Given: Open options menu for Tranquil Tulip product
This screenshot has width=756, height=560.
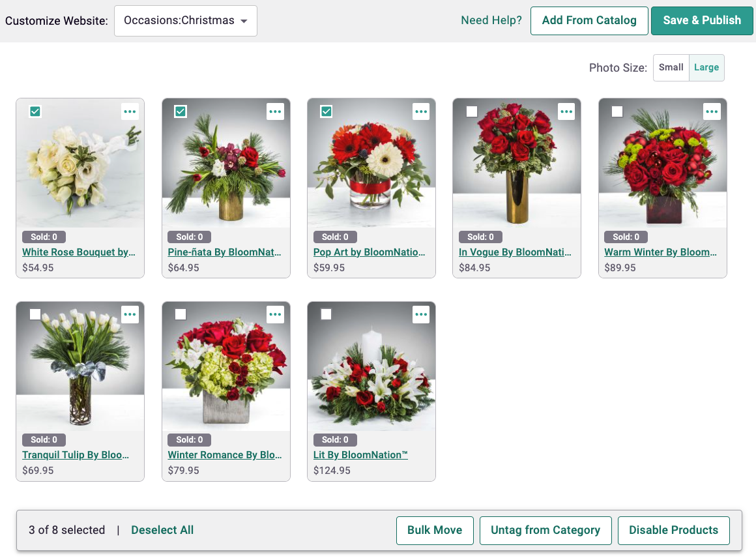Looking at the screenshot, I should [x=130, y=314].
